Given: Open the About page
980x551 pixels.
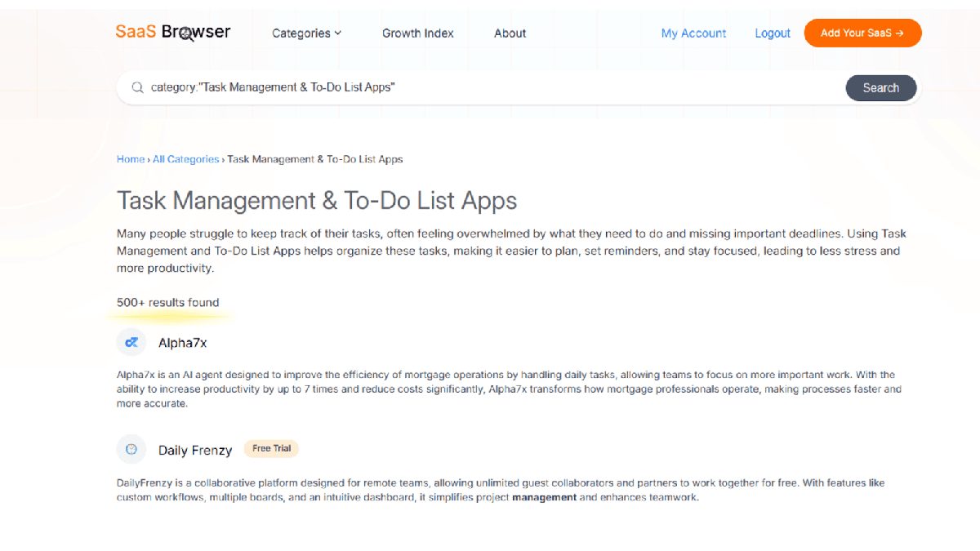Looking at the screenshot, I should tap(510, 33).
